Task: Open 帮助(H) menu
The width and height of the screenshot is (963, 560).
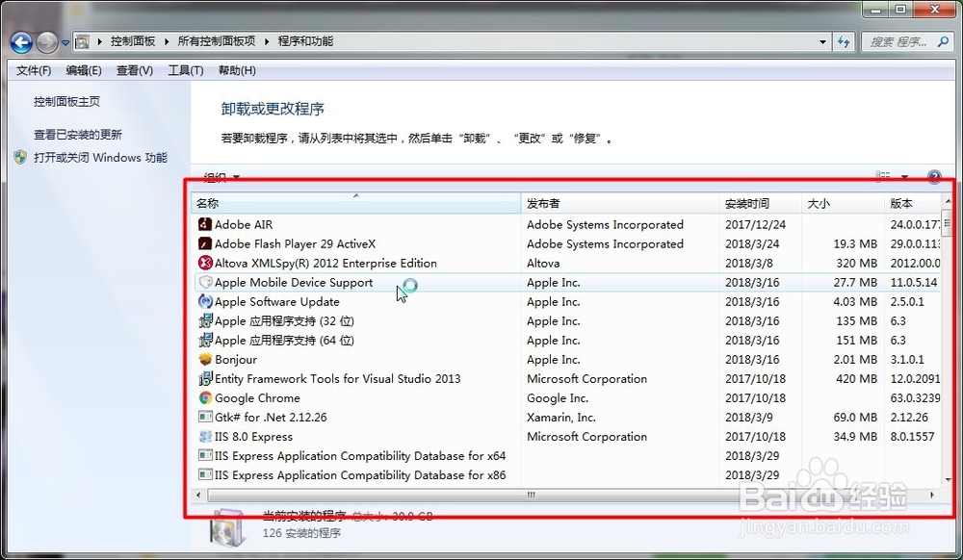Action: tap(237, 70)
